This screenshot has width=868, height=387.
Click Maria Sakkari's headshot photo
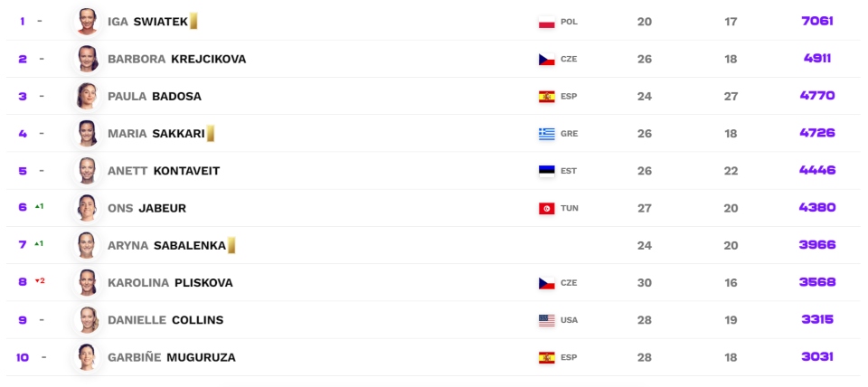pos(88,133)
